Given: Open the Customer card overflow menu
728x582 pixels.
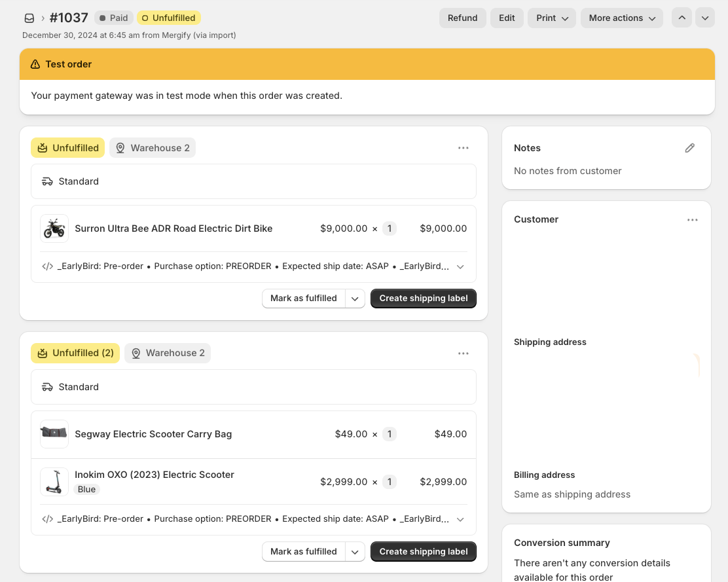Looking at the screenshot, I should point(693,220).
